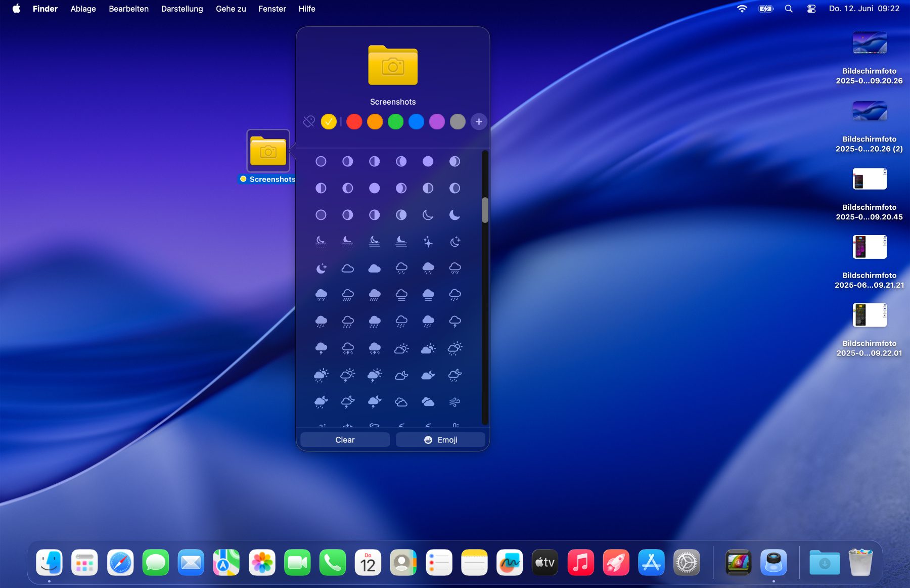Expand custom colors with the plus button
Screen dimensions: 910x588
click(478, 122)
